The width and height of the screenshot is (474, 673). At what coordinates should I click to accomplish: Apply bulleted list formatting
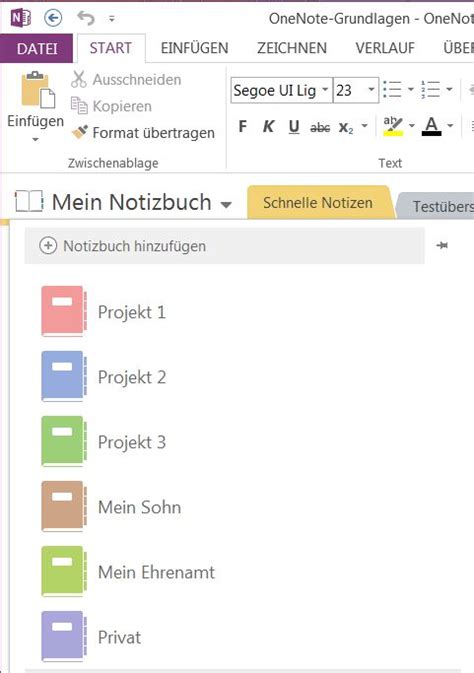click(392, 90)
